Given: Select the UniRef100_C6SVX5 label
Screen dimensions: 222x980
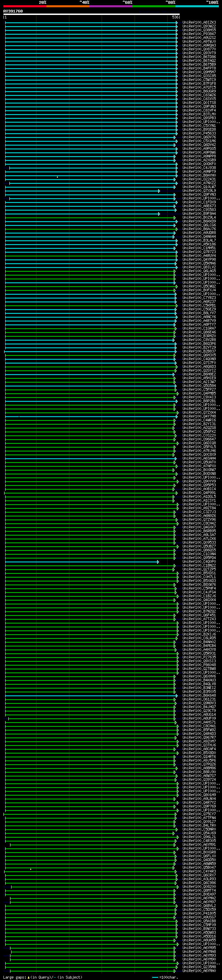Looking at the screenshot, I should tap(199, 99).
